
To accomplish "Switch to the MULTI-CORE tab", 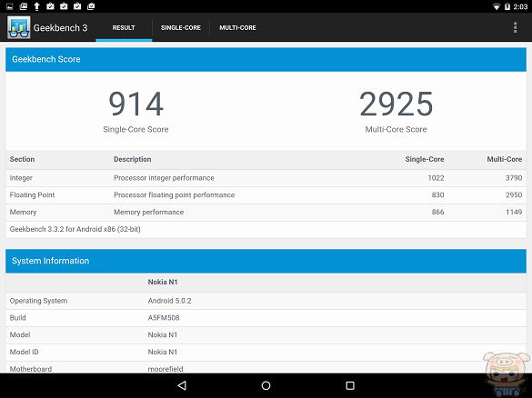I will (237, 28).
